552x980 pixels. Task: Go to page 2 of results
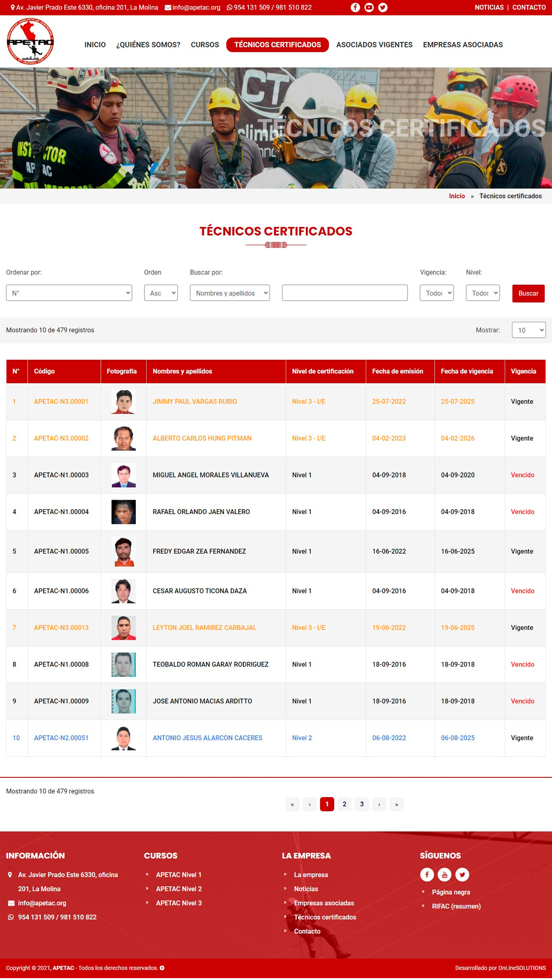click(x=345, y=804)
